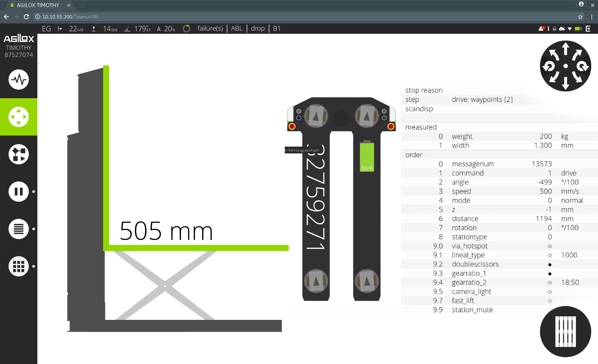Click the 86% battery gauge on vehicle
Image resolution: width=598 pixels, height=364 pixels.
click(x=367, y=157)
